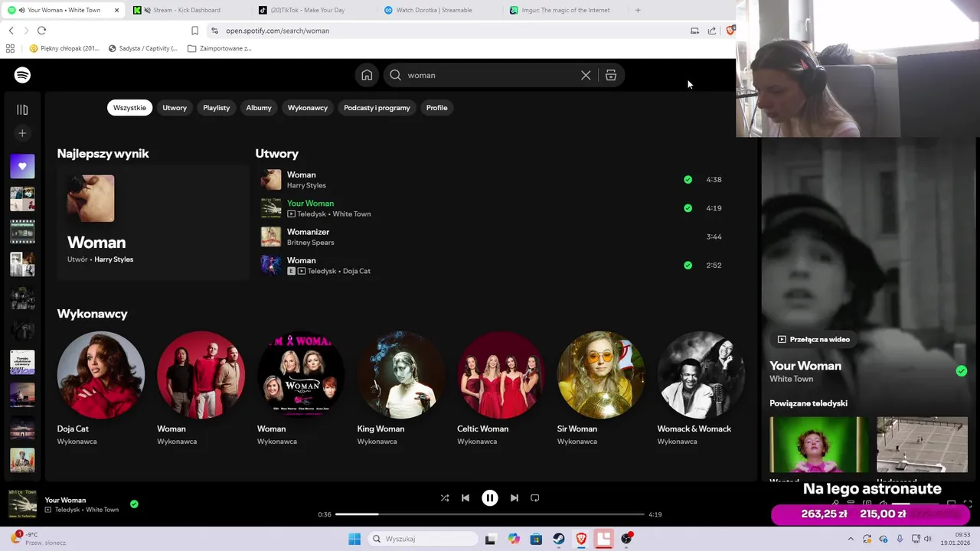
Task: Open the Doja Cat link in the Woman row
Action: point(356,271)
